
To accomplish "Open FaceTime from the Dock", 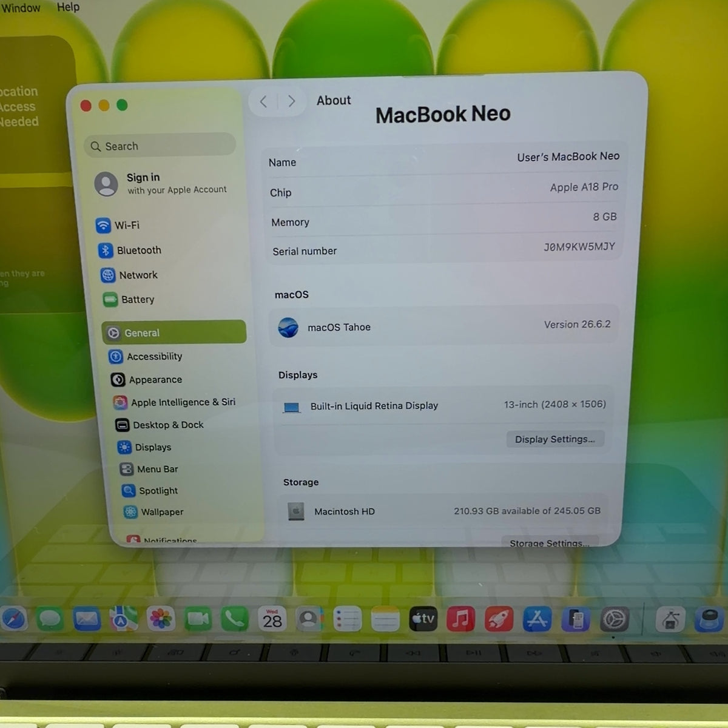I will (x=198, y=619).
